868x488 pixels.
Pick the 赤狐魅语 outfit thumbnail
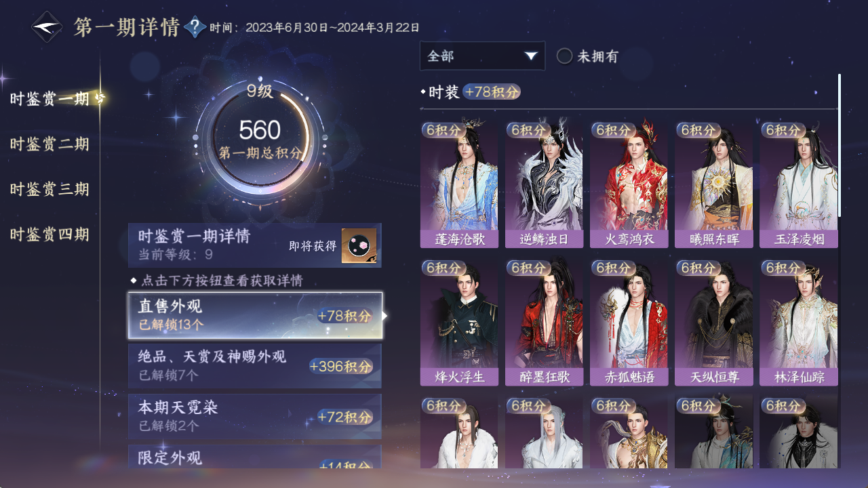tap(629, 323)
